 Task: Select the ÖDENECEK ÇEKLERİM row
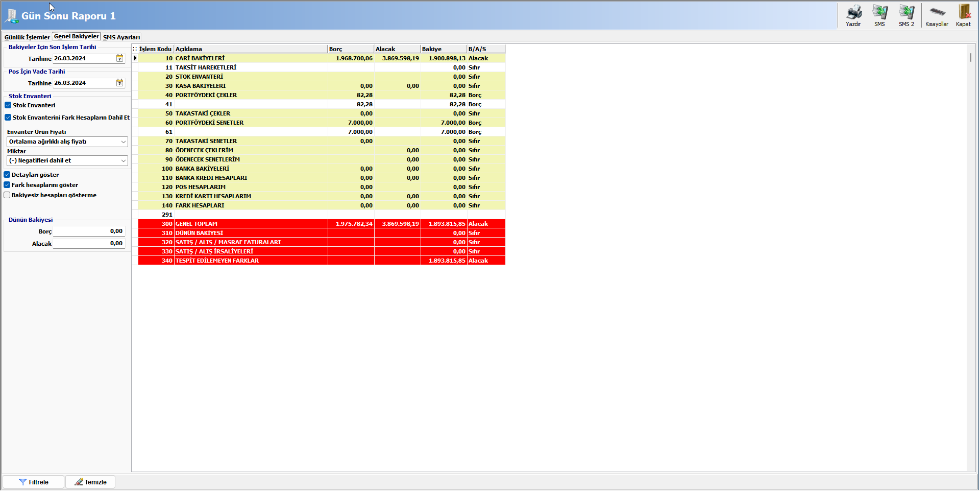(x=322, y=150)
